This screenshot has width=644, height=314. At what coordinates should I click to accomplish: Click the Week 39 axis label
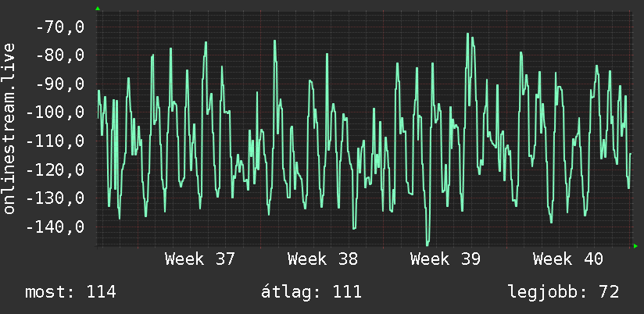click(445, 259)
